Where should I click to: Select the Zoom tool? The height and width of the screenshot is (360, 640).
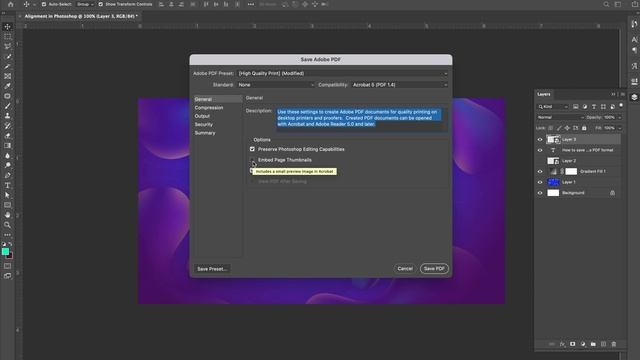click(x=7, y=225)
